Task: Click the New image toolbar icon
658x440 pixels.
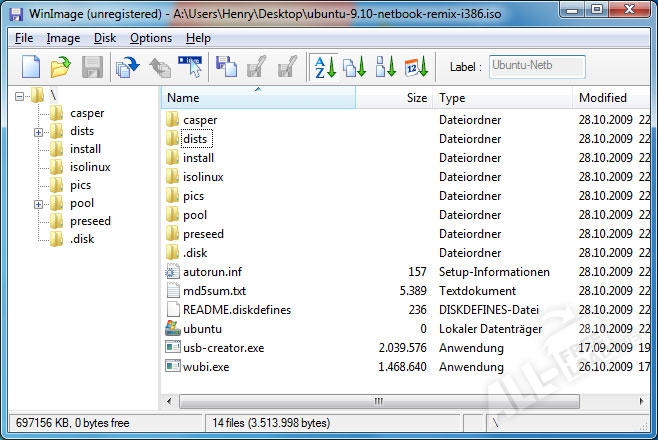Action: point(31,68)
